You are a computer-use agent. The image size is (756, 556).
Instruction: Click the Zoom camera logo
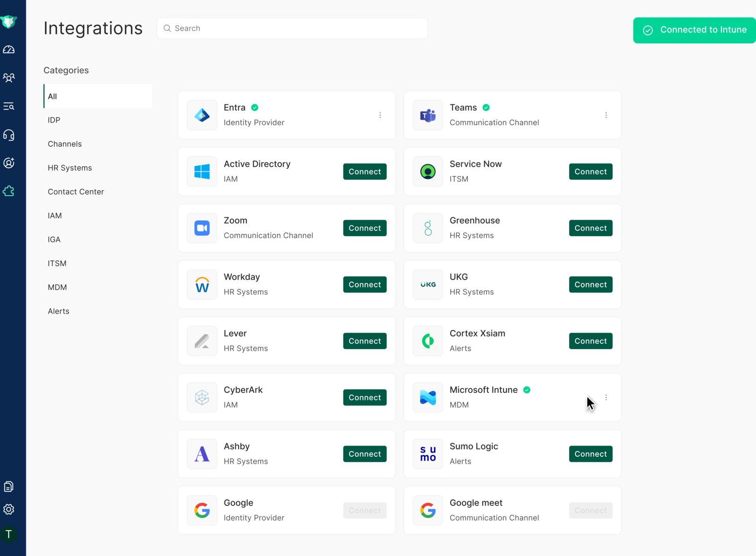202,228
